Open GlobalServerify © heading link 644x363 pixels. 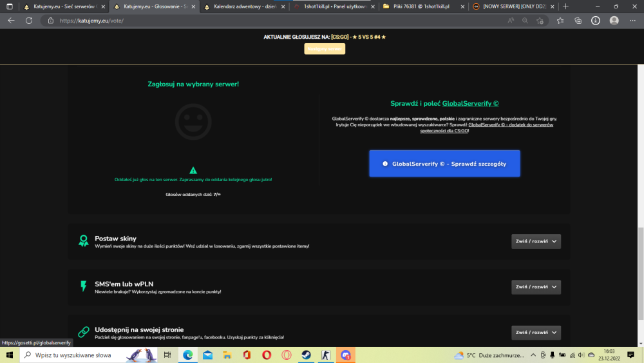pos(470,104)
